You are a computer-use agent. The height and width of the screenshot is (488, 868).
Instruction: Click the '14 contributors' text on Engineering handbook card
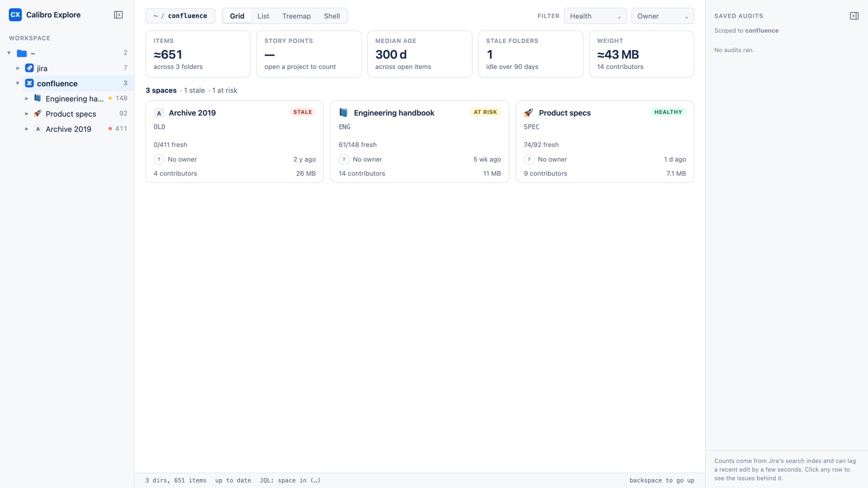click(x=362, y=174)
